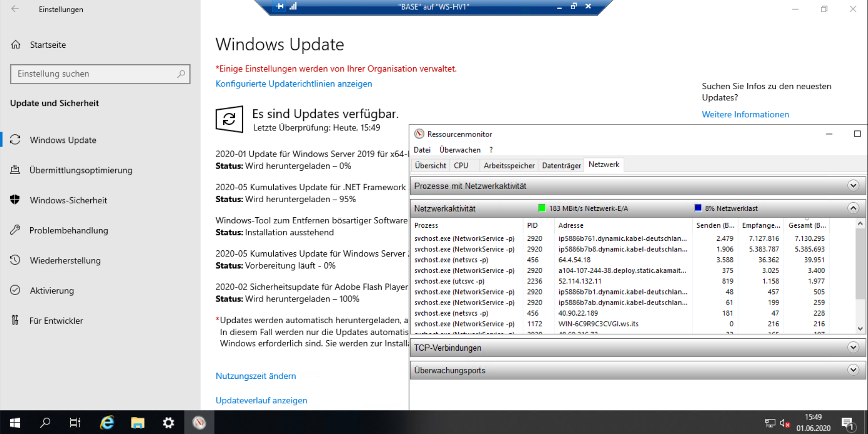Screen dimensions: 868x434
Task: Switch to the Datenträger tab
Action: [x=561, y=165]
